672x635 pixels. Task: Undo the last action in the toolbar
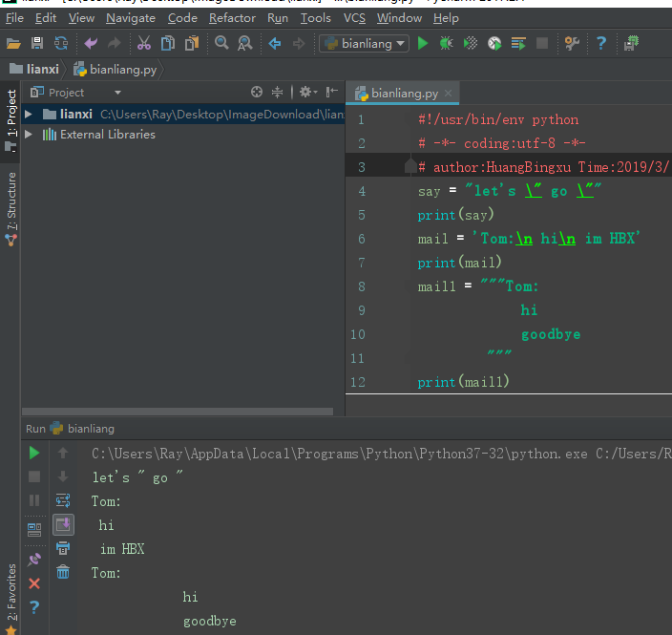point(91,43)
